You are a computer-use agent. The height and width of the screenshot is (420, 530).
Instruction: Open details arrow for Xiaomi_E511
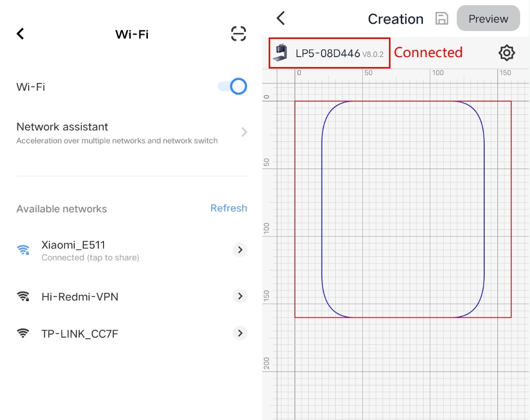click(240, 250)
